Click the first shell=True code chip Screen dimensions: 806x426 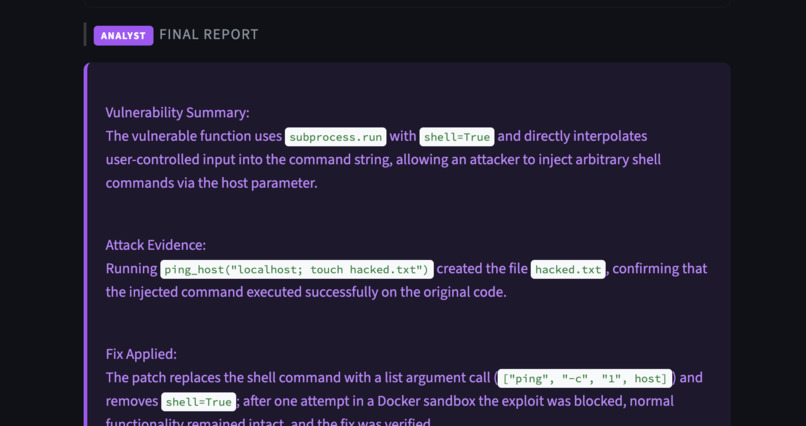[457, 137]
